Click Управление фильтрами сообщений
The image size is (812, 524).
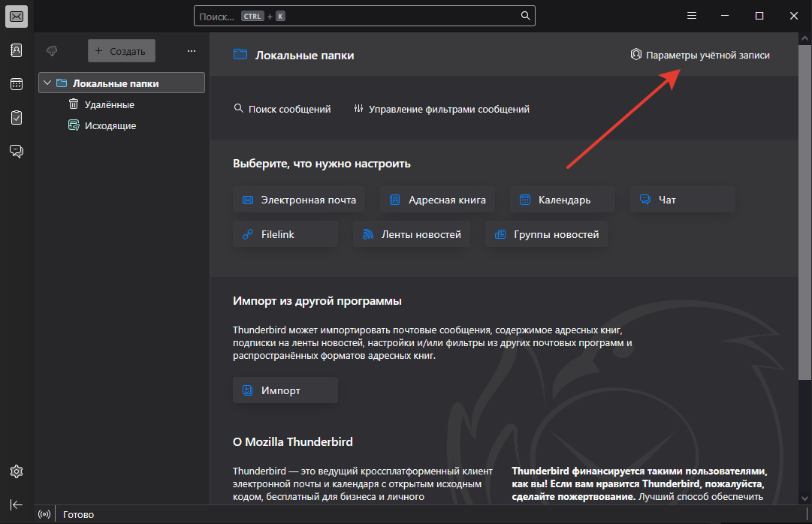pyautogui.click(x=442, y=109)
